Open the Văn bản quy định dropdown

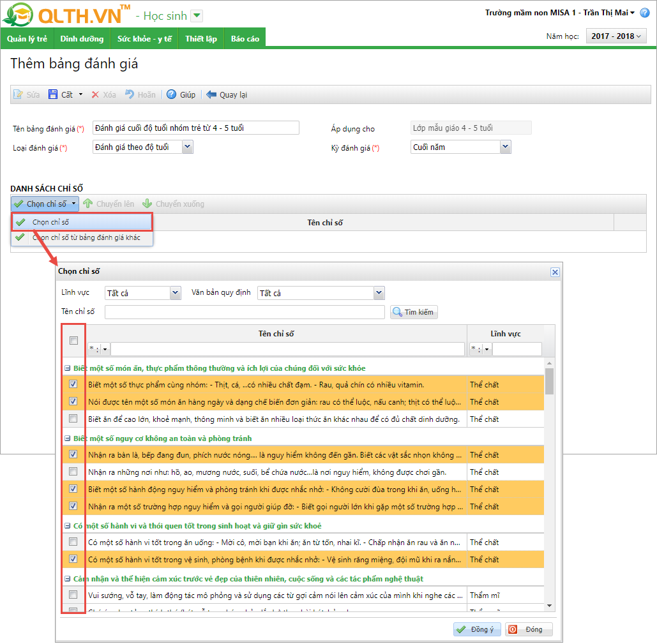[379, 293]
